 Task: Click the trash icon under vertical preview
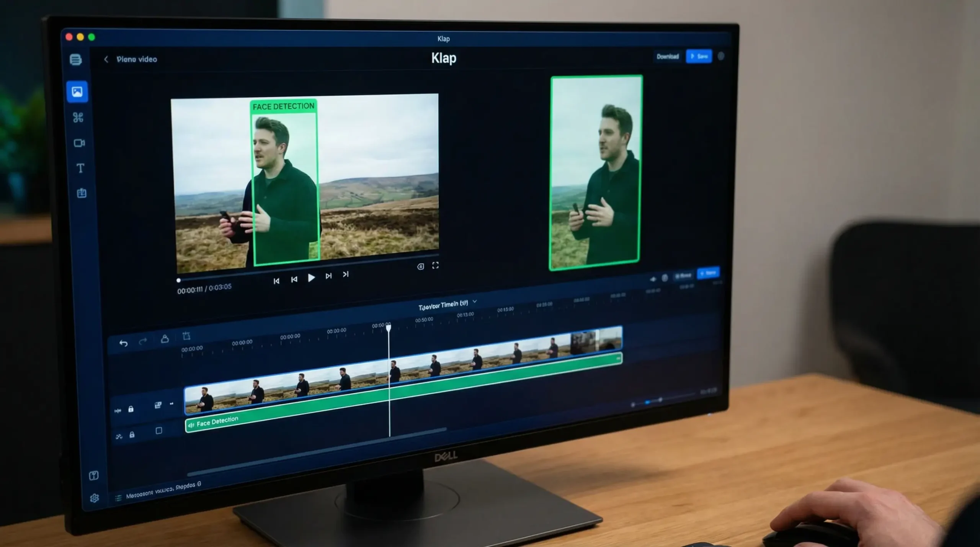point(665,278)
